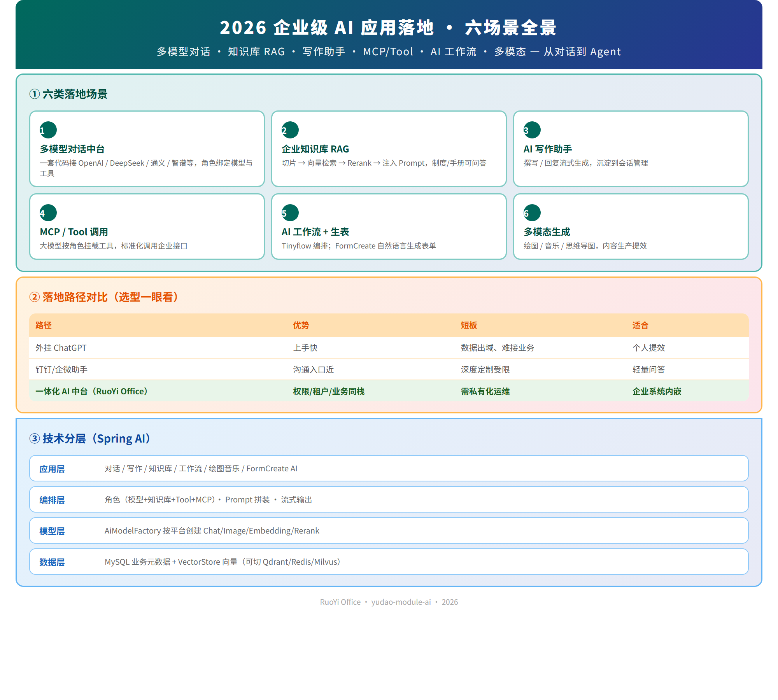Click the number 2 circle badge
This screenshot has width=778, height=700.
pos(290,130)
